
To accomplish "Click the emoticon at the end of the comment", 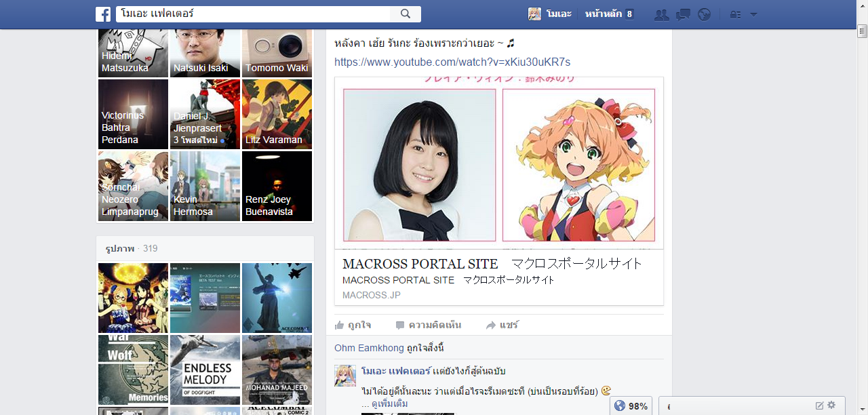I will pos(606,391).
